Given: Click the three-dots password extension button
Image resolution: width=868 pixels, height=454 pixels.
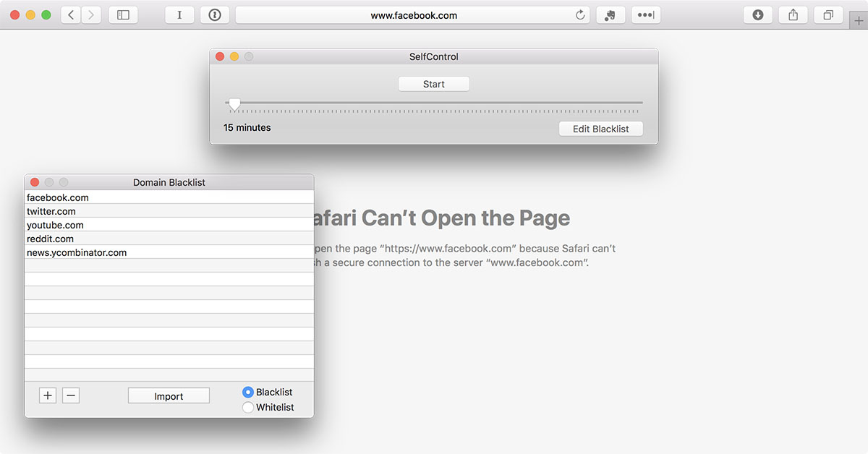Looking at the screenshot, I should 646,15.
